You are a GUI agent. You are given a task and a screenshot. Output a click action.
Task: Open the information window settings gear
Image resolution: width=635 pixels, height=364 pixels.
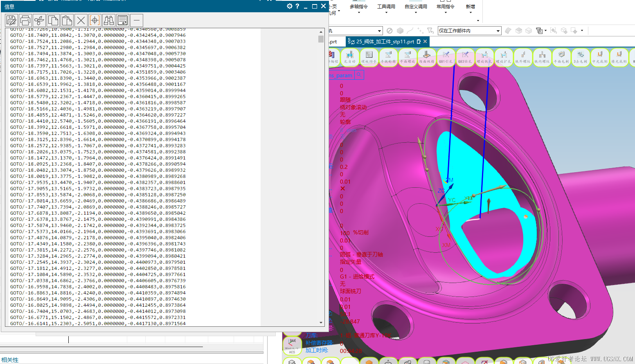click(290, 6)
